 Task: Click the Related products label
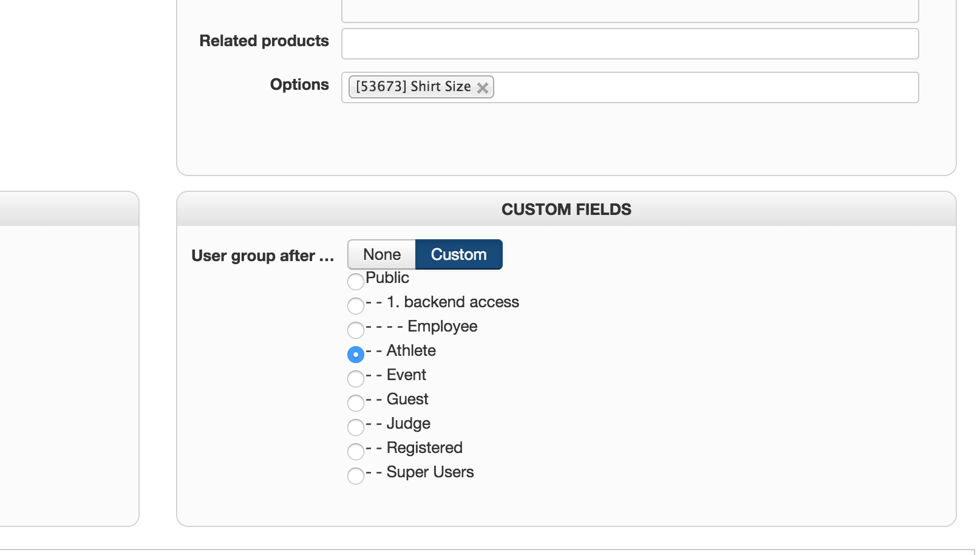tap(264, 41)
